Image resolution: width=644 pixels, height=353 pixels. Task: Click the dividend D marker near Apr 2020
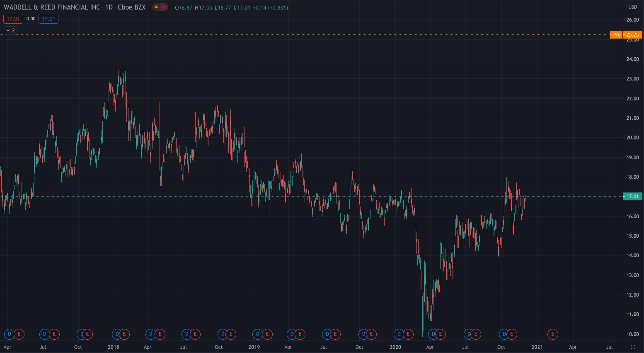(433, 334)
